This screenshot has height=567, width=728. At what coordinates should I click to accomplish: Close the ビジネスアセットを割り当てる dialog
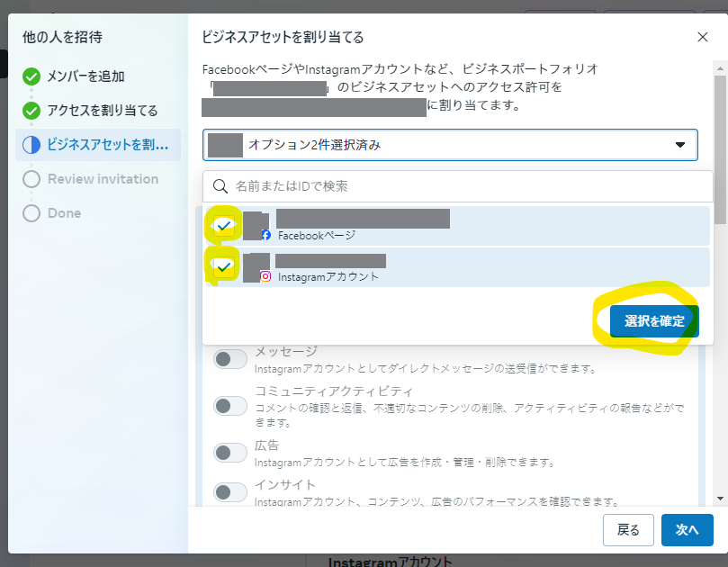click(x=703, y=37)
